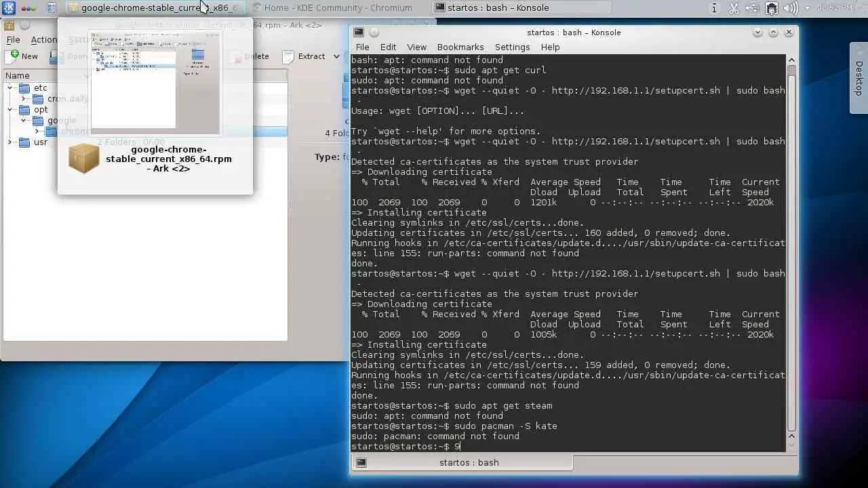Click the panel clock
The width and height of the screenshot is (868, 488).
coord(835,8)
